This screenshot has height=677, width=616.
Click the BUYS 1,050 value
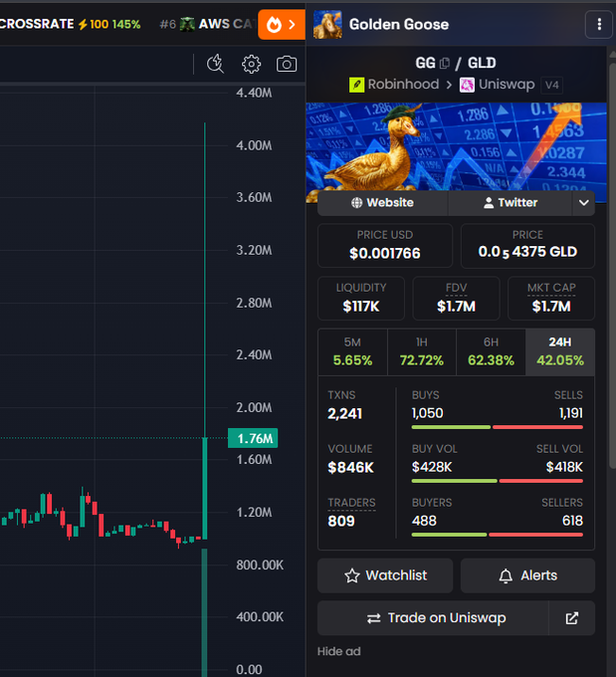pos(427,413)
